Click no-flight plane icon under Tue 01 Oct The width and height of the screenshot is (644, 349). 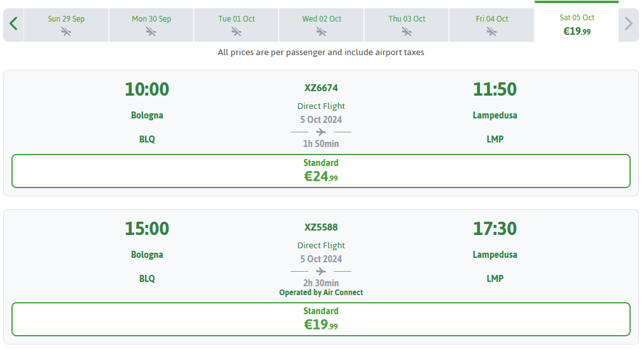pyautogui.click(x=236, y=32)
